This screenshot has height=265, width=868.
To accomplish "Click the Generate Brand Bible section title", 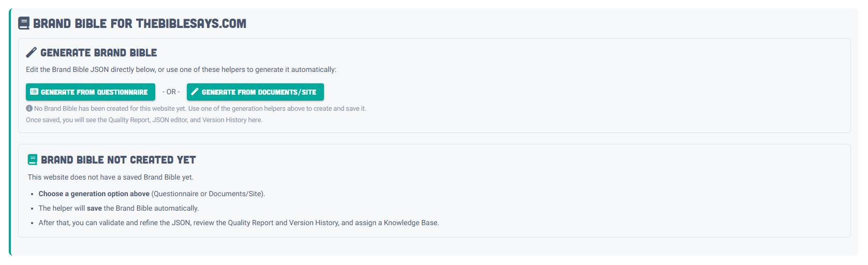I will 98,53.
